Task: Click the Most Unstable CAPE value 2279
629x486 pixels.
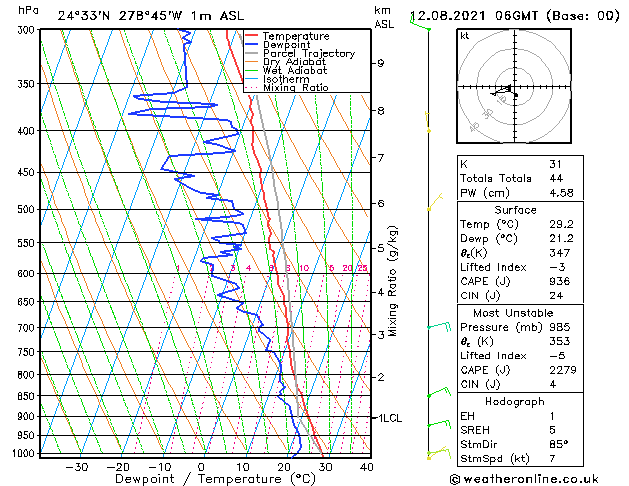Action: point(563,370)
